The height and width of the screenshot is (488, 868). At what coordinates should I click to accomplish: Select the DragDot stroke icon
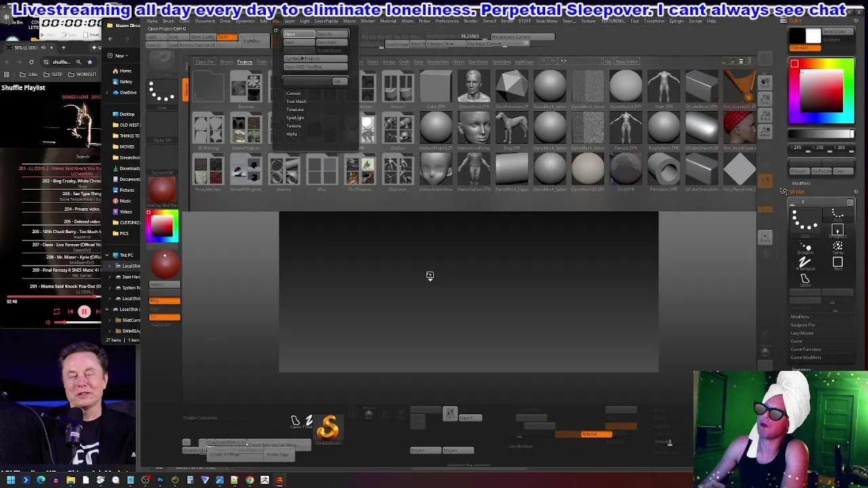tap(805, 248)
